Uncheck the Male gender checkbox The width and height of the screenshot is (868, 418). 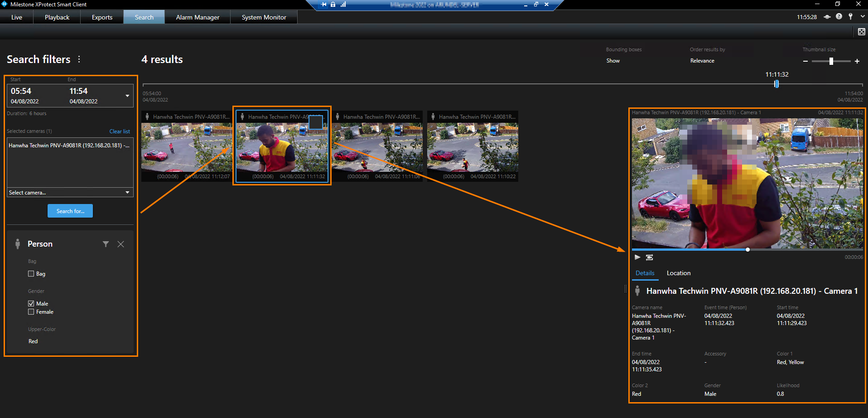tap(31, 304)
